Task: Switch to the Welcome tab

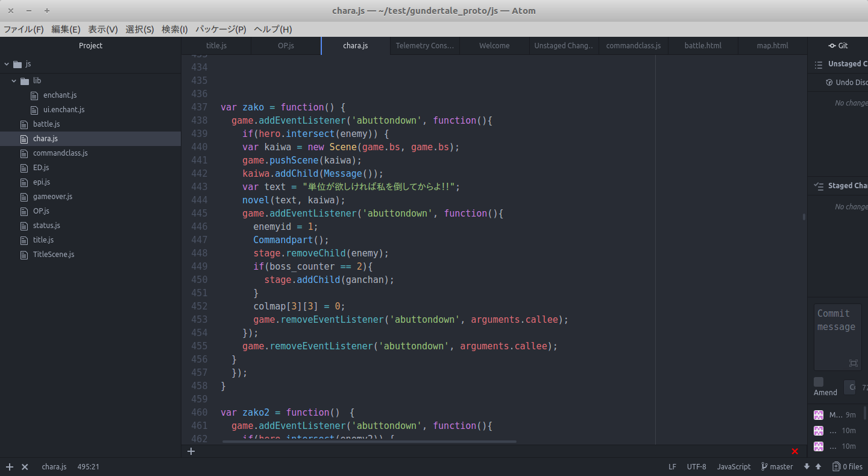Action: coord(494,46)
